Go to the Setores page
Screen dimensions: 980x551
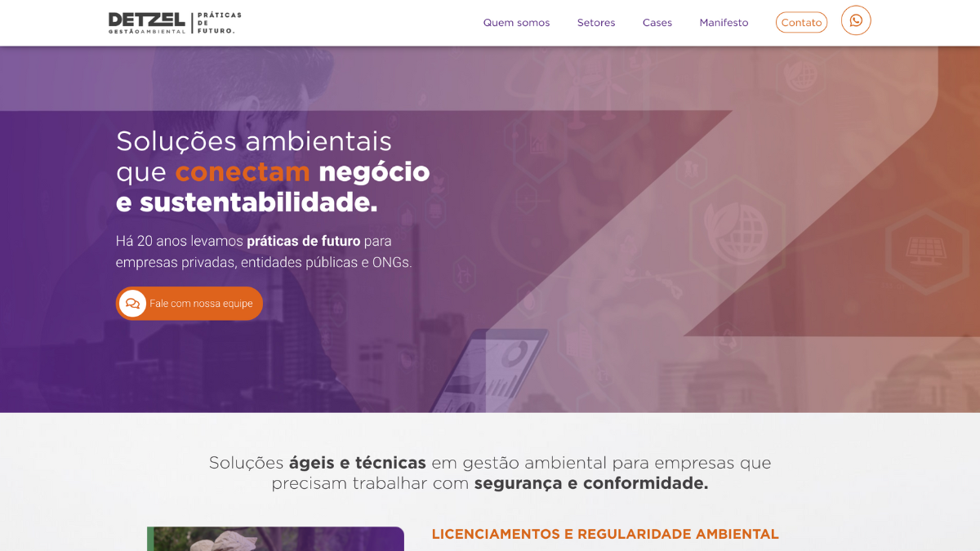[596, 23]
